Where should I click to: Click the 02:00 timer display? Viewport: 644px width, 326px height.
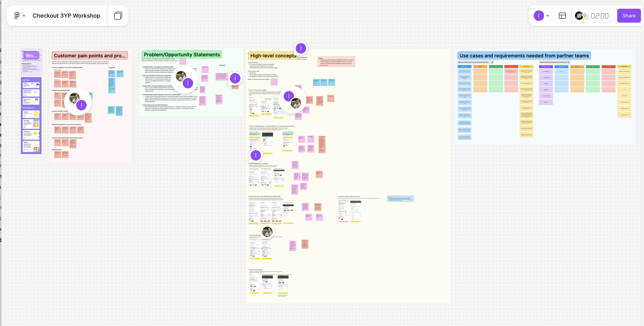(x=600, y=16)
